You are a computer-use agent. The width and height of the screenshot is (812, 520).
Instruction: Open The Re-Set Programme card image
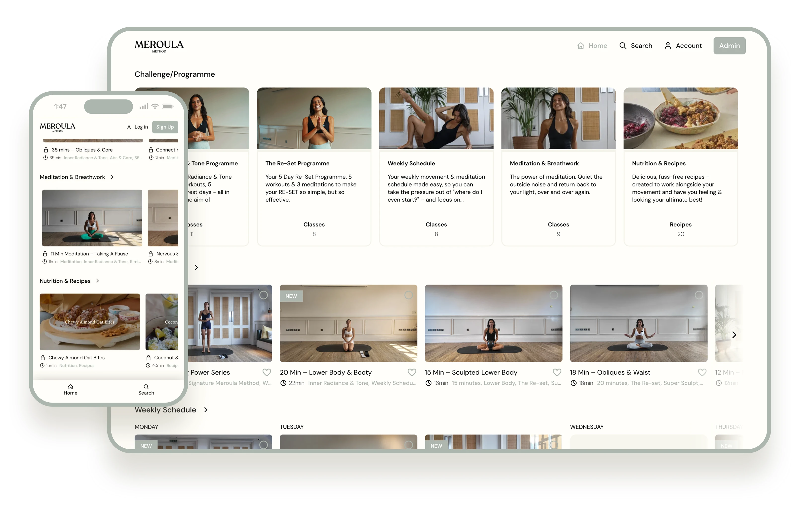314,118
